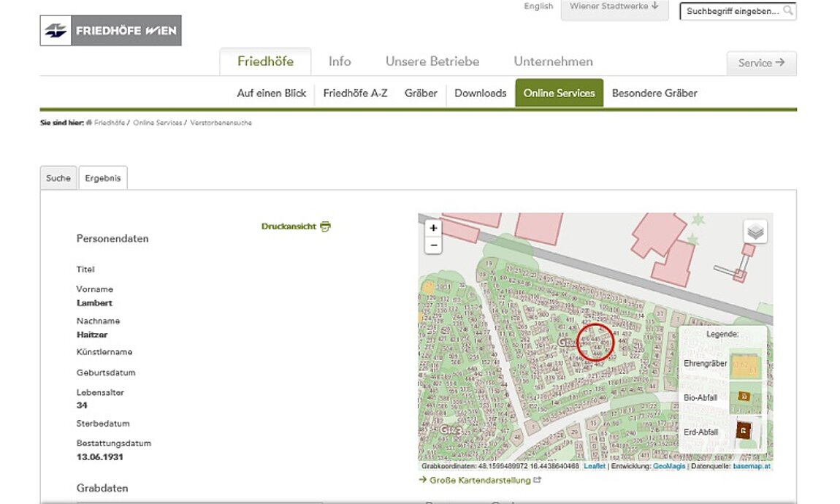Focus the Suchbegriff eingeben search field
This screenshot has height=504, width=840.
coord(738,11)
